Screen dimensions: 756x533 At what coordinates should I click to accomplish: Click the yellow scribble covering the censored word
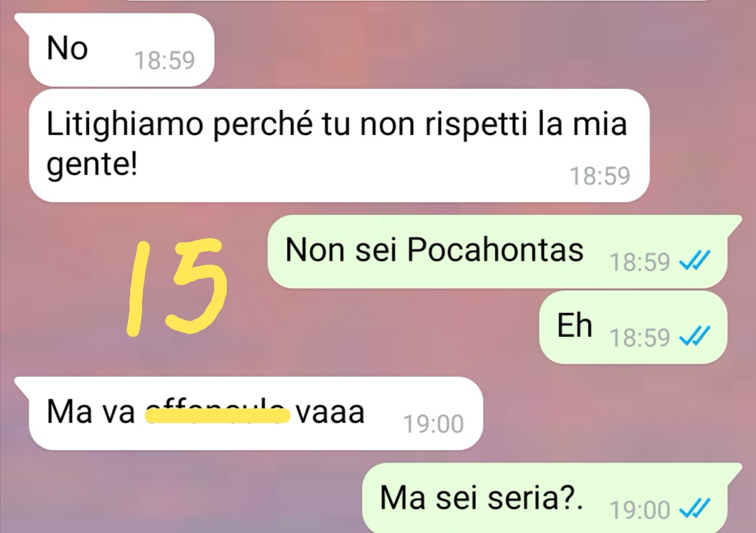coord(218,415)
